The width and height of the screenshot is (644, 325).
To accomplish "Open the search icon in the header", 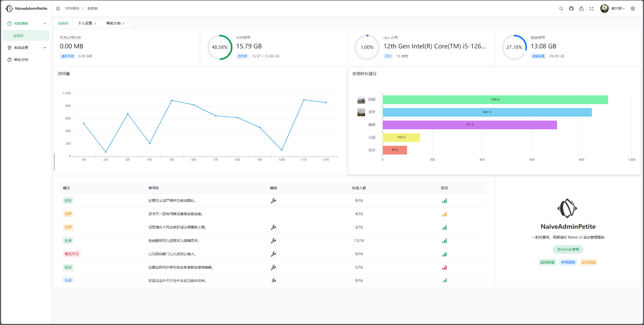I will click(561, 9).
